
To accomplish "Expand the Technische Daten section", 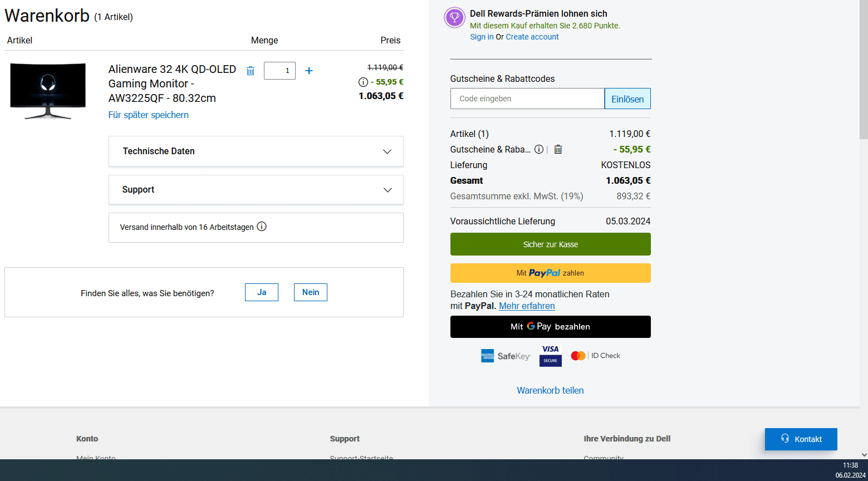I will point(256,151).
